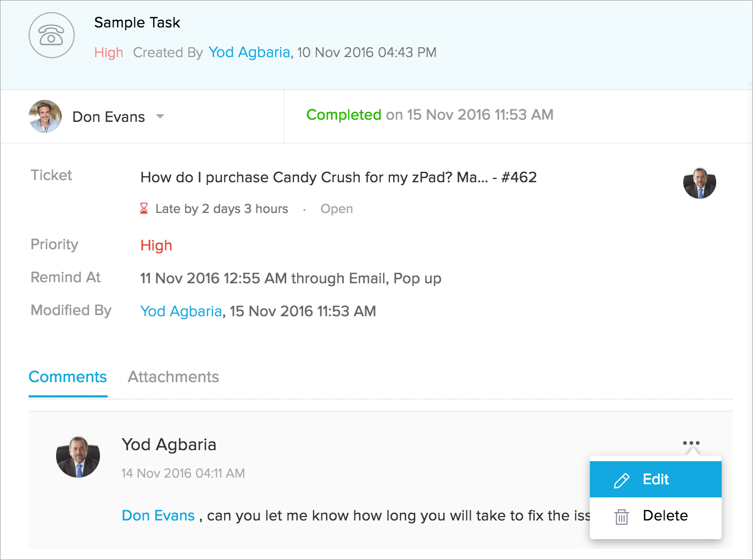Click the three-dot comment options icon
Viewport: 753px width, 560px height.
691,443
